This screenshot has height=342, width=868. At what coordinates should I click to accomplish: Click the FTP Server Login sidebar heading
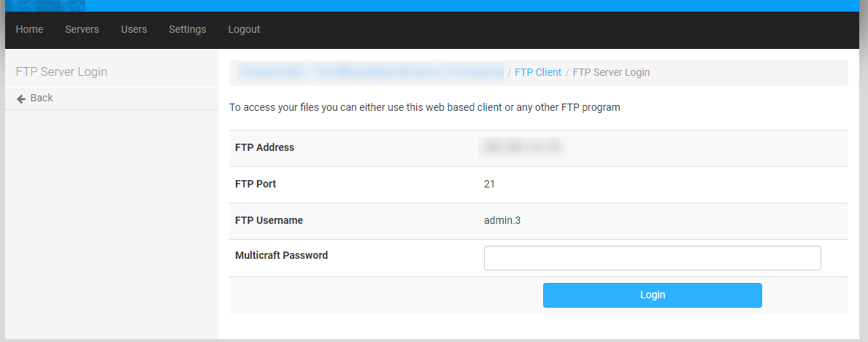(61, 71)
